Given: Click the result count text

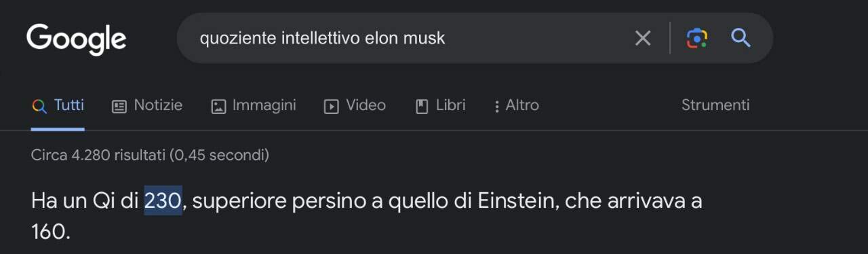Looking at the screenshot, I should point(150,156).
